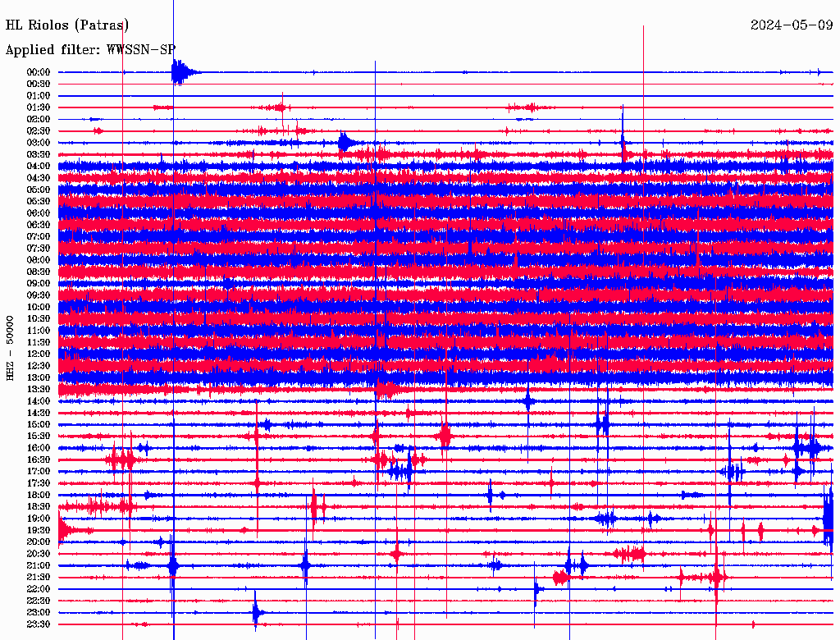Image resolution: width=840 pixels, height=640 pixels.
Task: Click the '08:30' time label
Action: (x=39, y=272)
